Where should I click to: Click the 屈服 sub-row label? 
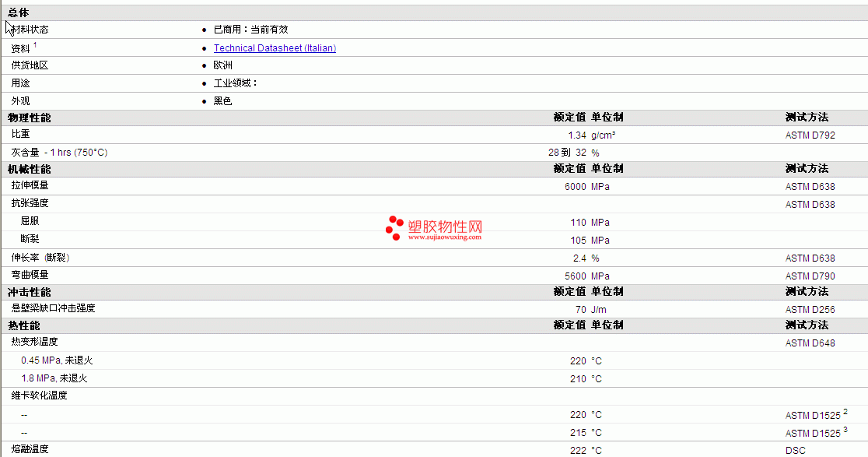tap(30, 221)
